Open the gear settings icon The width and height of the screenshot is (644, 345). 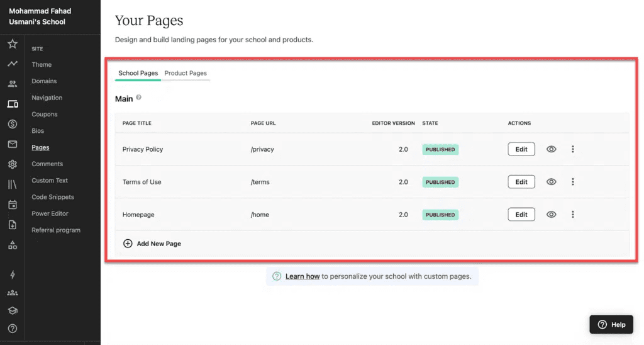[13, 164]
